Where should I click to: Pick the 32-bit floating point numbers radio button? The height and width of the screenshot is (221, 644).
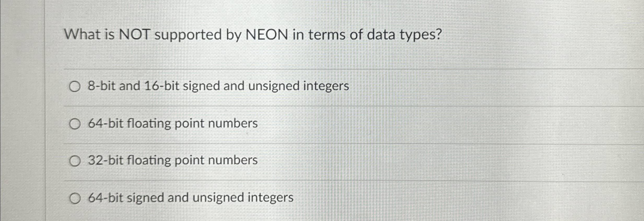click(74, 161)
